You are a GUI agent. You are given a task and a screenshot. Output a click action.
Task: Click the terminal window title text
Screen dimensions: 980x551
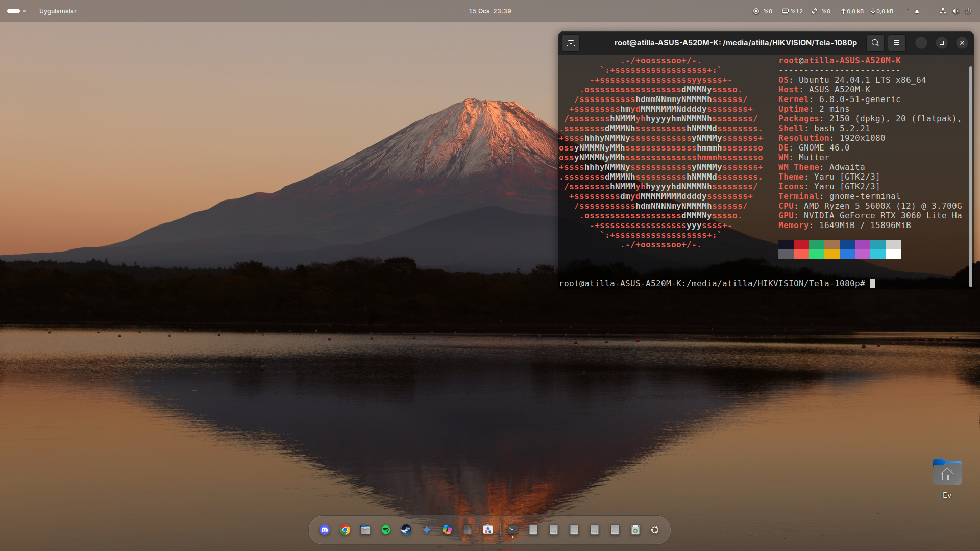click(x=736, y=43)
